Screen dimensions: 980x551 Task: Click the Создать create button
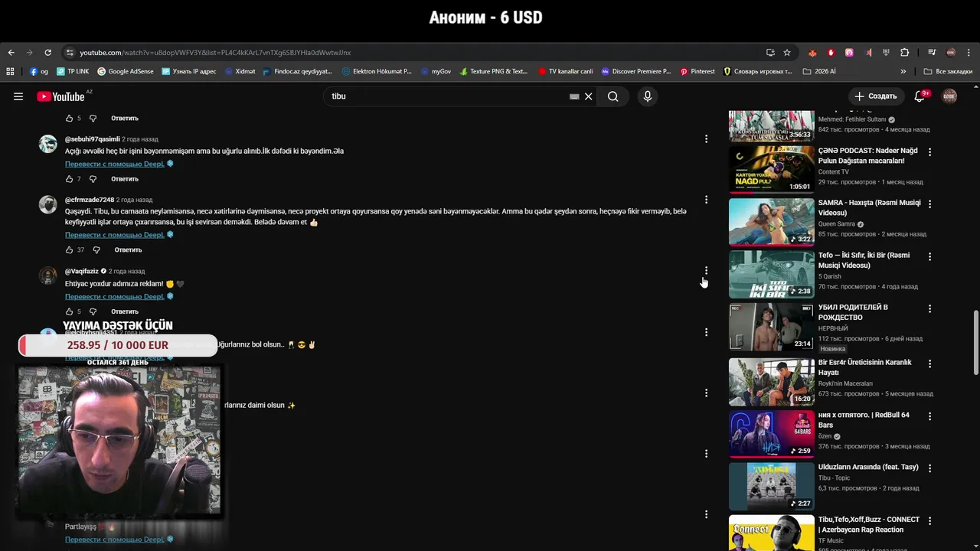coord(876,96)
